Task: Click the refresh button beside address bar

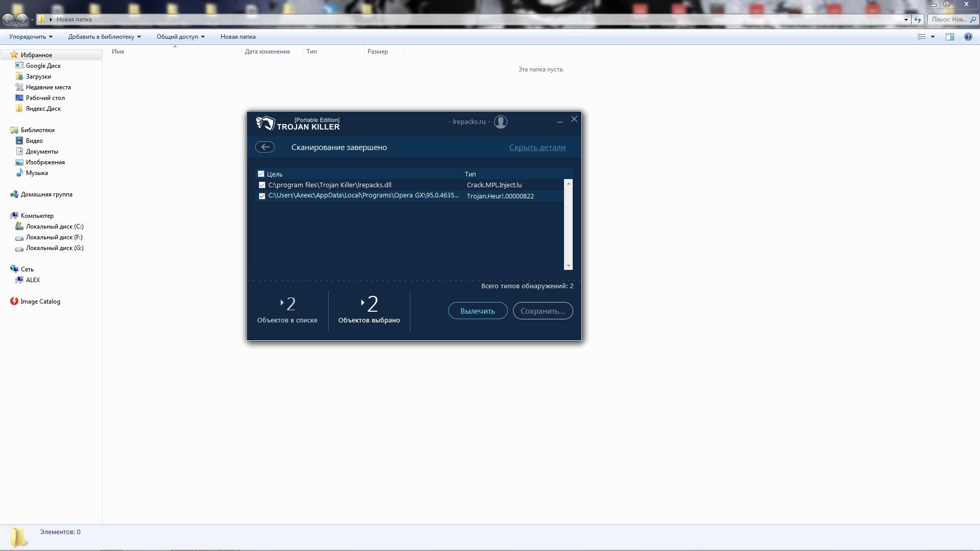Action: point(918,19)
